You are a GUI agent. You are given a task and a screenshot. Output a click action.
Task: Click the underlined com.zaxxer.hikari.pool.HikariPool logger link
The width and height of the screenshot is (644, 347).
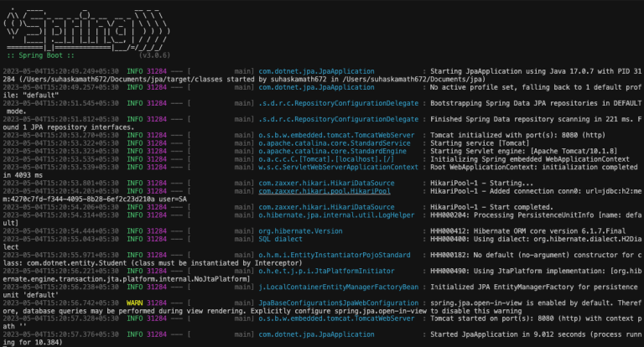(x=325, y=191)
